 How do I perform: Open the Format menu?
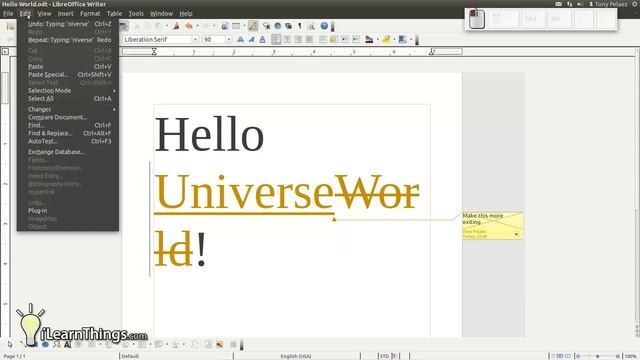[x=90, y=13]
